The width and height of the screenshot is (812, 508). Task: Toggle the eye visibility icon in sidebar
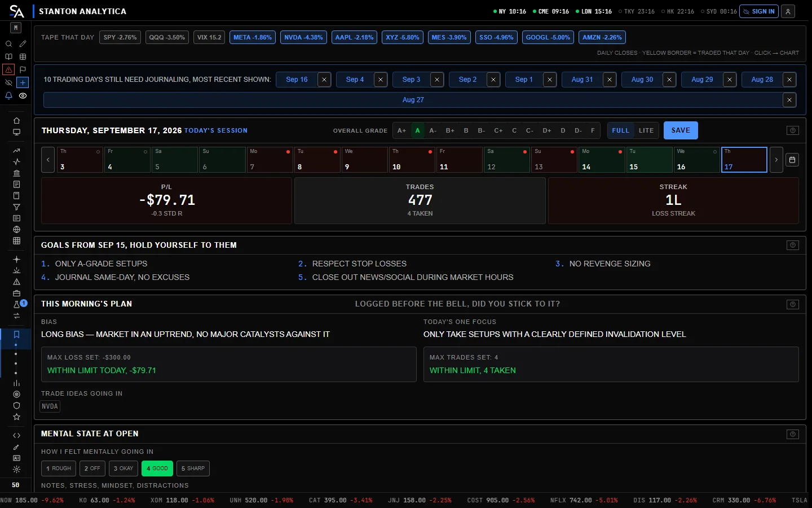[23, 96]
